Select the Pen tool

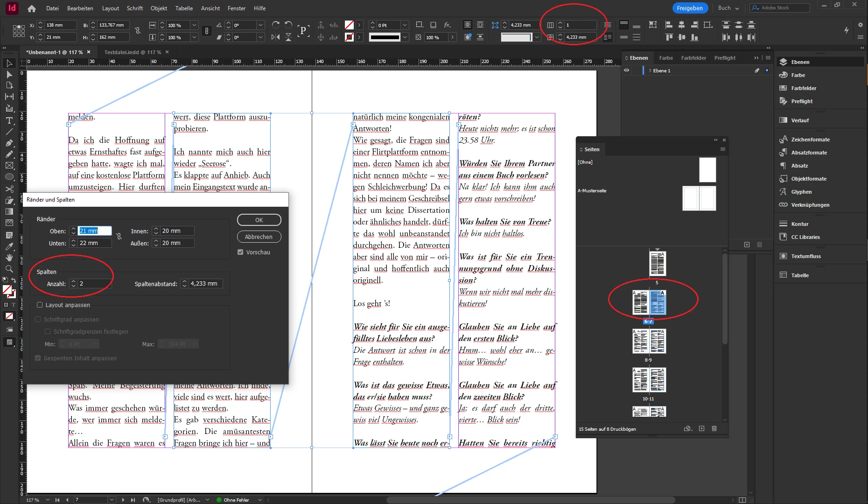pos(9,143)
